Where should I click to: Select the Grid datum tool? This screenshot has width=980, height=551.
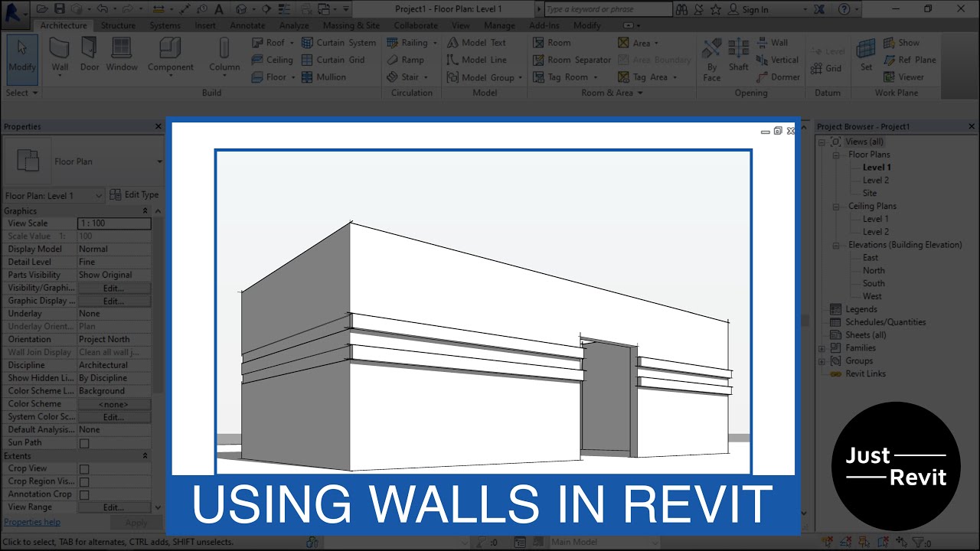pos(826,68)
